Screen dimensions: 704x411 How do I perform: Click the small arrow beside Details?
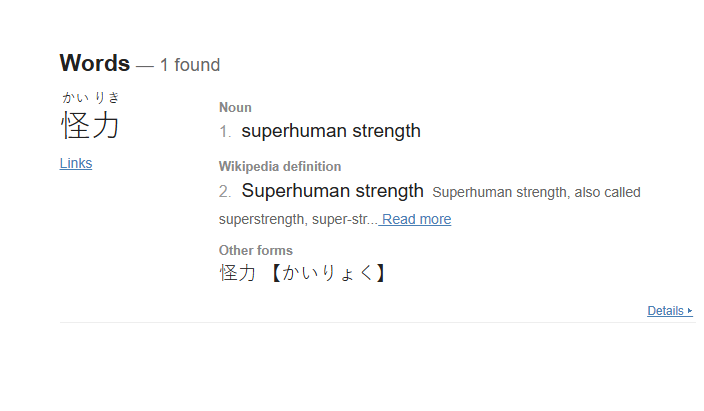point(690,311)
